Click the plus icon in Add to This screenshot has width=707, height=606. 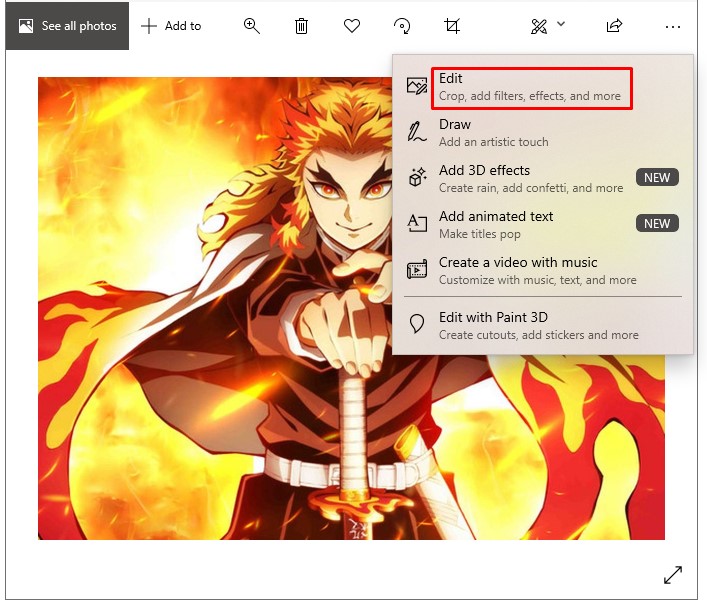coord(149,26)
